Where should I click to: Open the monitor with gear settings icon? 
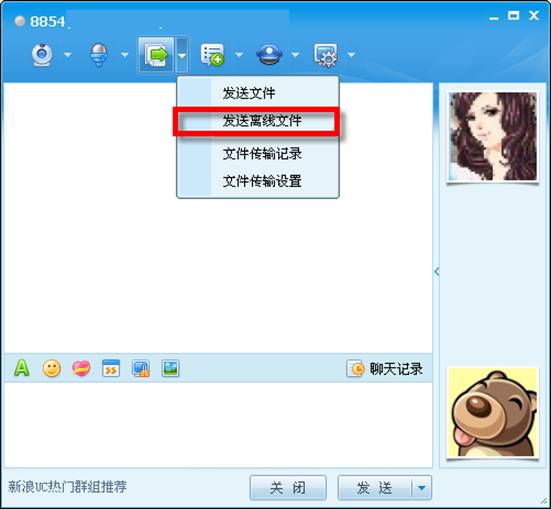click(326, 55)
